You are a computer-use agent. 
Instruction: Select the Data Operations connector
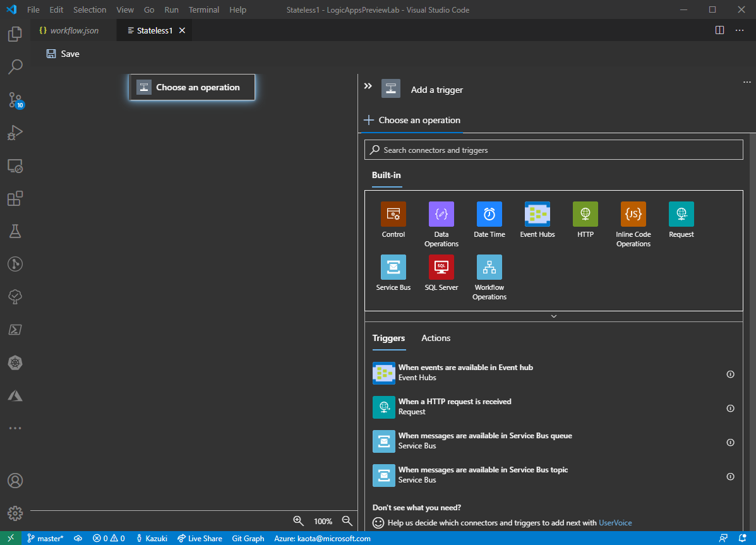click(x=441, y=225)
